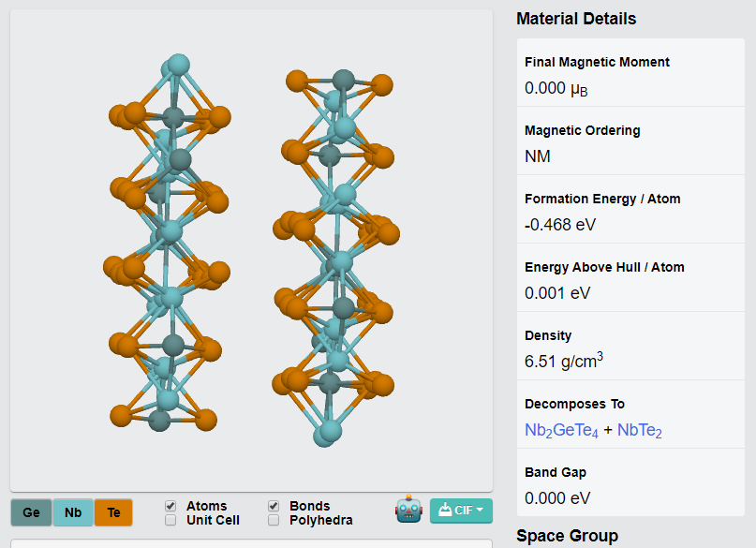Enable the Polyhedra checkbox
This screenshot has width=756, height=548.
[274, 520]
